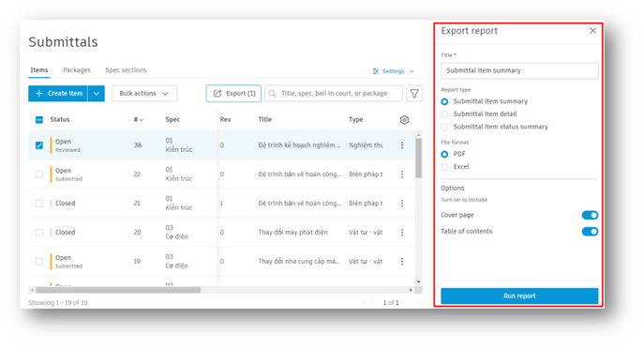The height and width of the screenshot is (348, 644).
Task: Open item 'Thay đổi nhà cung cấp má...'
Action: coord(299,262)
